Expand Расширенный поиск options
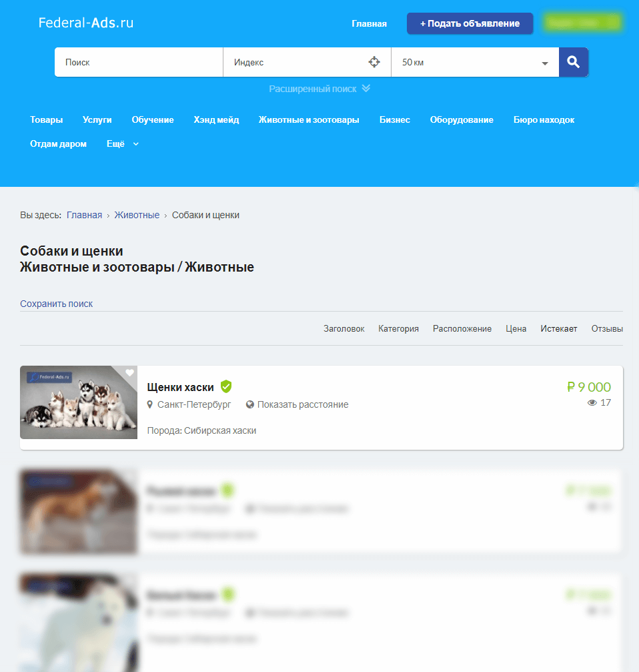The width and height of the screenshot is (639, 672). (319, 89)
